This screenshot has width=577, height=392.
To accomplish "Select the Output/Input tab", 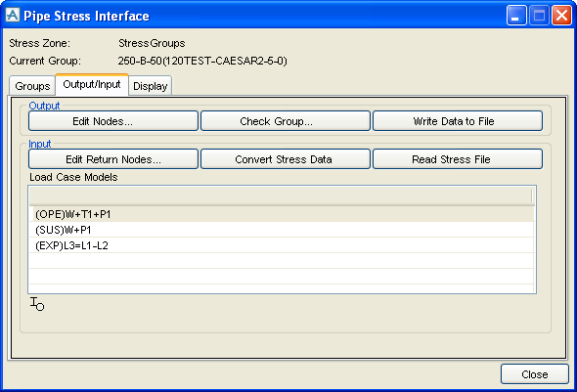I will tap(92, 85).
